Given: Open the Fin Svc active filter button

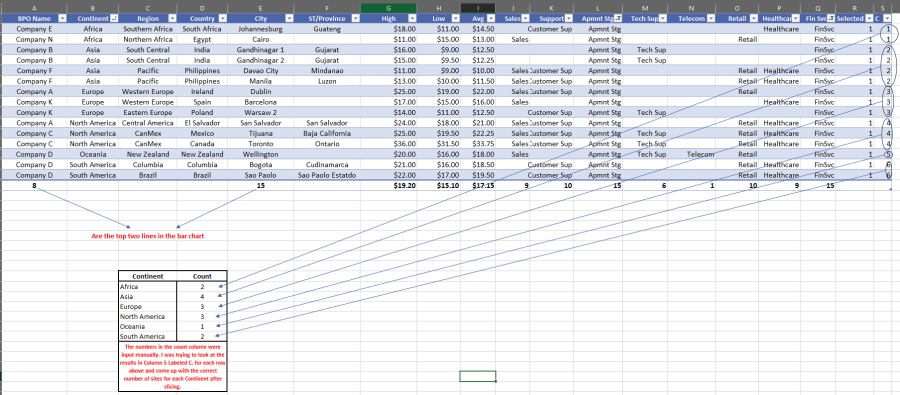Looking at the screenshot, I should (x=831, y=18).
